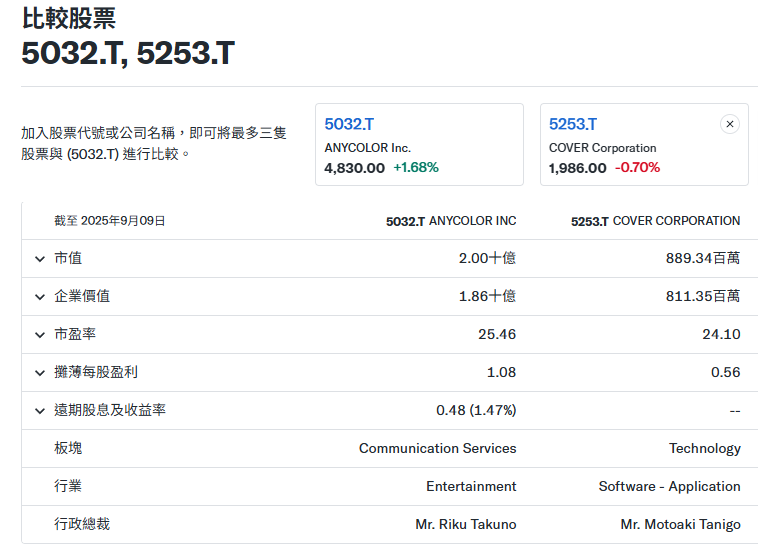
Task: Expand the 市值 row chevron
Action: 40,259
